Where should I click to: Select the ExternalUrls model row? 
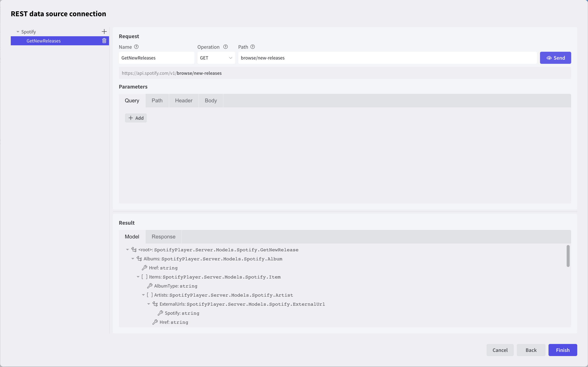click(x=242, y=304)
